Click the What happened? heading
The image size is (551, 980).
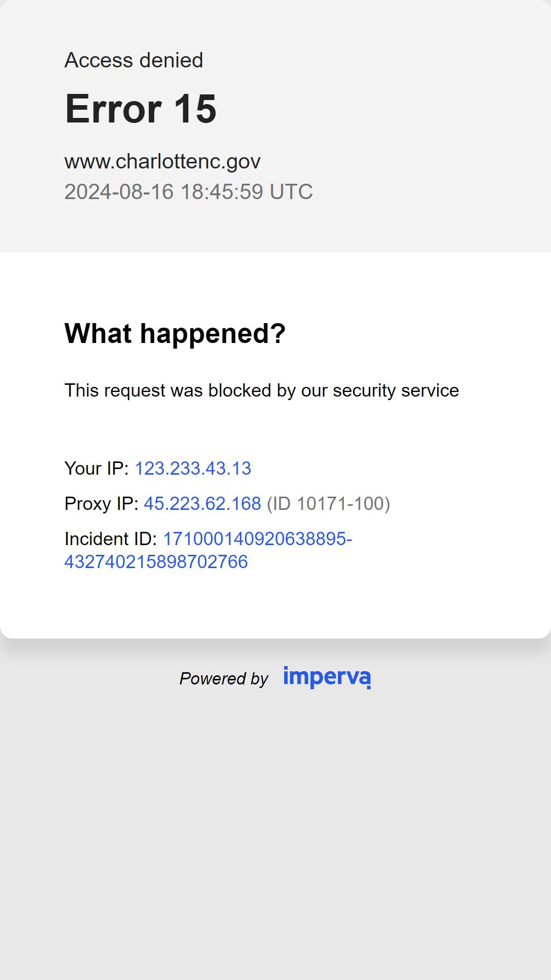pos(175,333)
